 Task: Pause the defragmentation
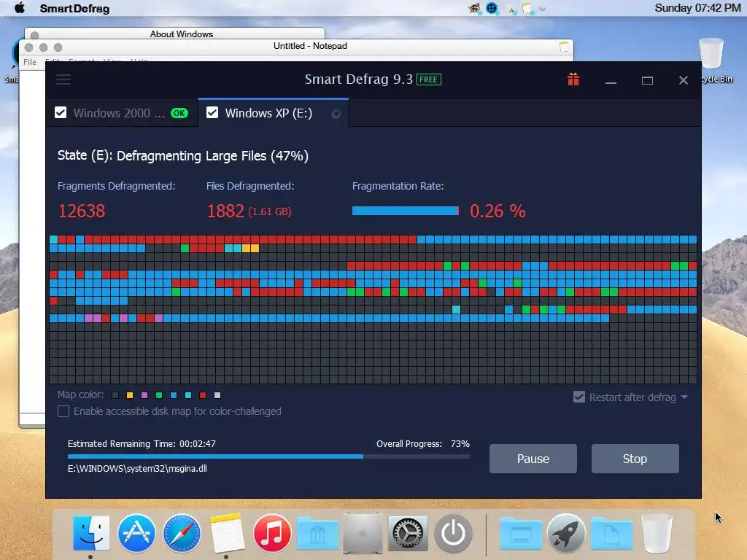533,459
